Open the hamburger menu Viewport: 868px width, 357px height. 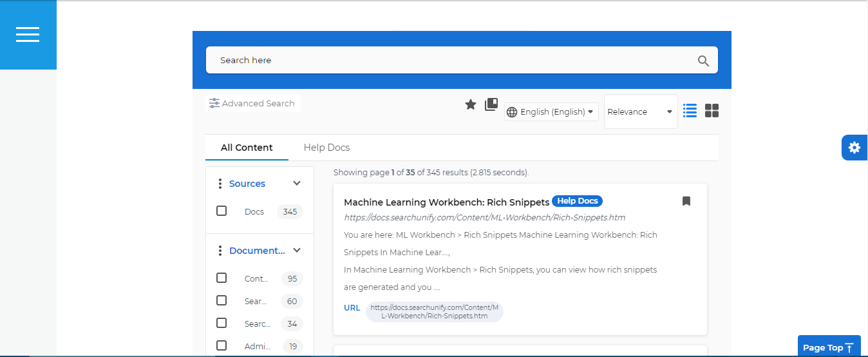pos(28,35)
